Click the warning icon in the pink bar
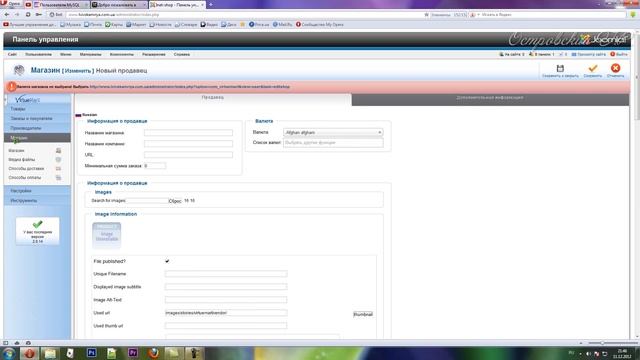The image size is (640, 360). (x=11, y=87)
